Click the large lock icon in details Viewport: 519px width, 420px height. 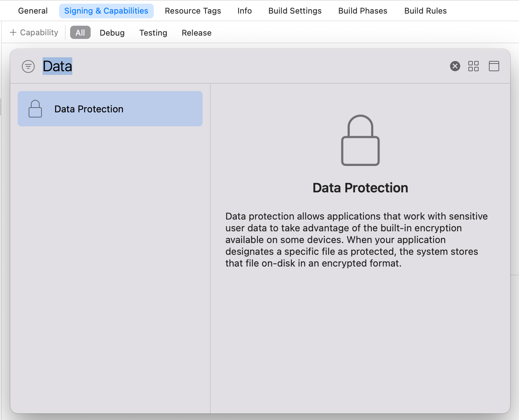point(360,141)
